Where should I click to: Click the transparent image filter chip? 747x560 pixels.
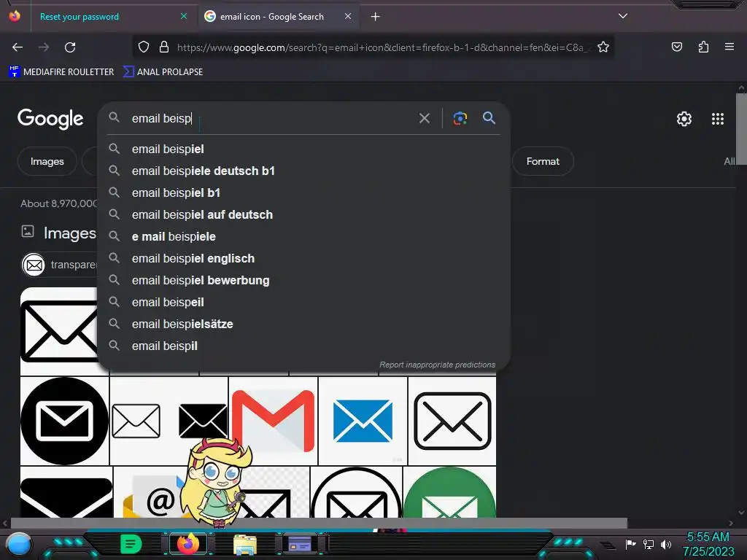click(60, 265)
